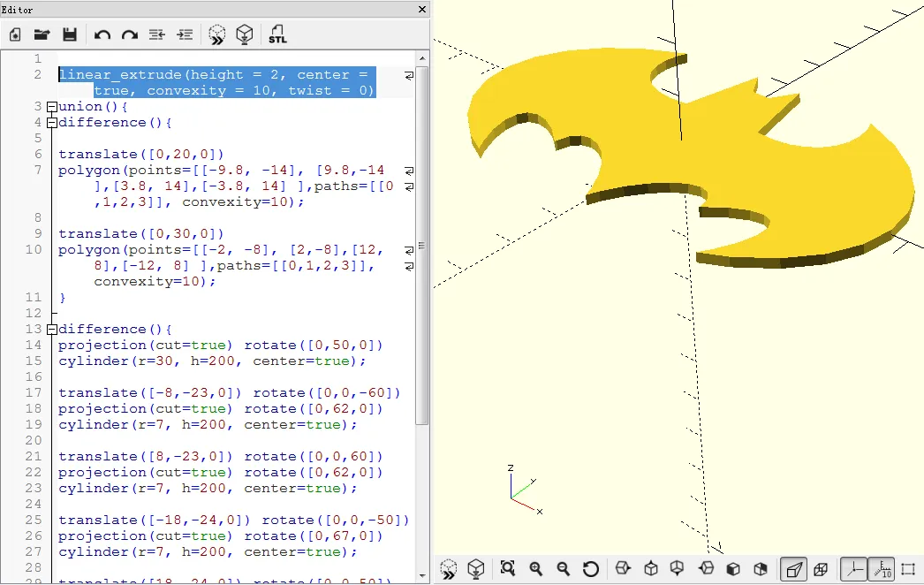Click the editor scrollbar up arrow
The height and width of the screenshot is (585, 924).
coord(422,58)
